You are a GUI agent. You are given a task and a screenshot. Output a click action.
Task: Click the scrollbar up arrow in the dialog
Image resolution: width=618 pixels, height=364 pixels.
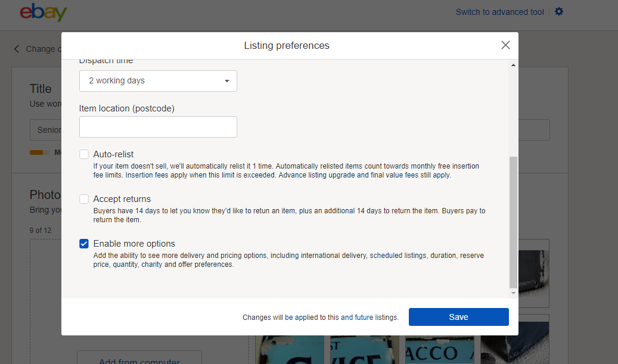(513, 64)
